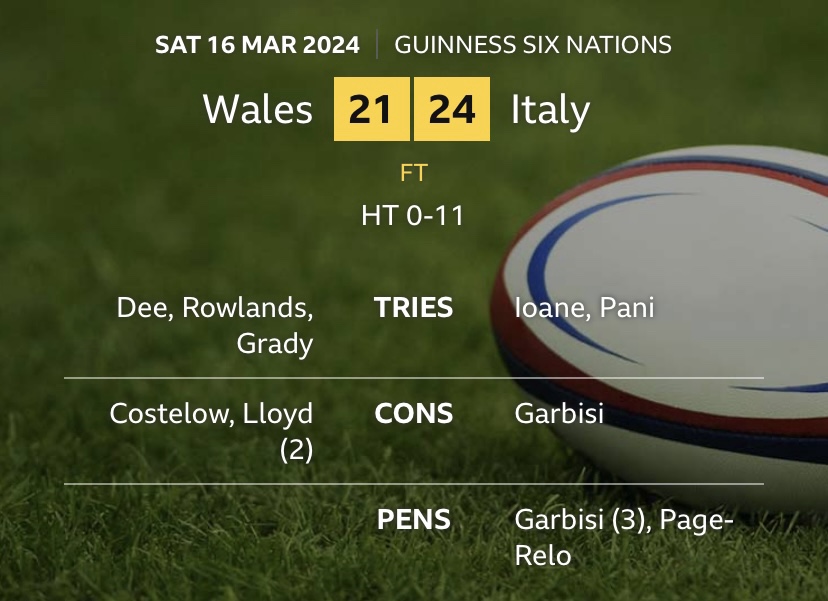Click the PENS row heading
The width and height of the screenshot is (828, 601).
(x=413, y=520)
